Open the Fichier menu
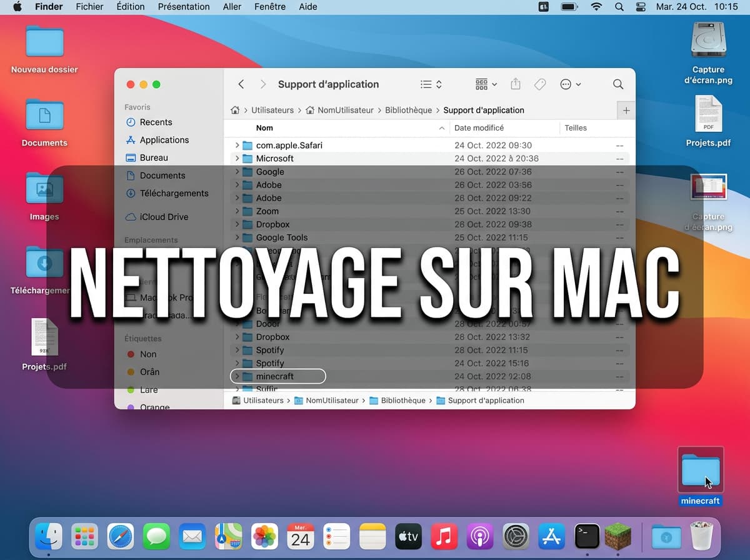 (x=89, y=7)
